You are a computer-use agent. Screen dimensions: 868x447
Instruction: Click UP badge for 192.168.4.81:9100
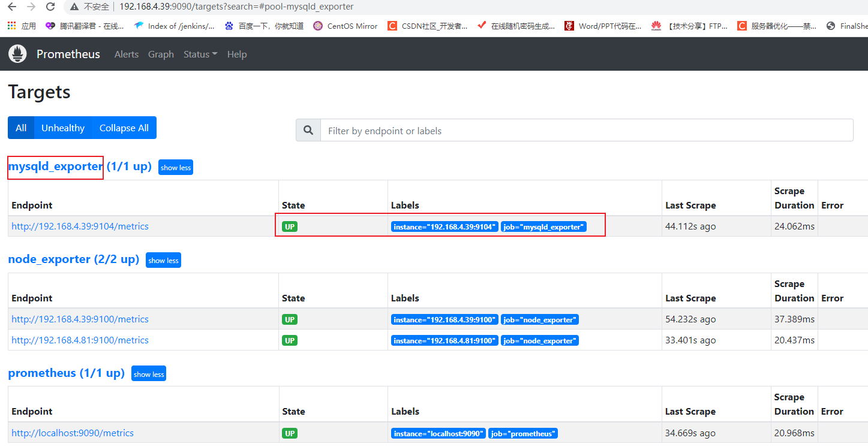[290, 340]
